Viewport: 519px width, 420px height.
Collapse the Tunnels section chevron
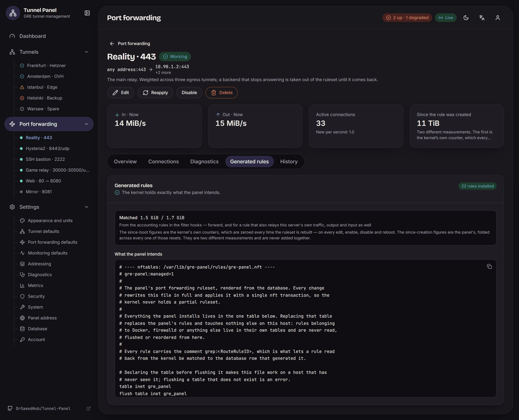(86, 52)
